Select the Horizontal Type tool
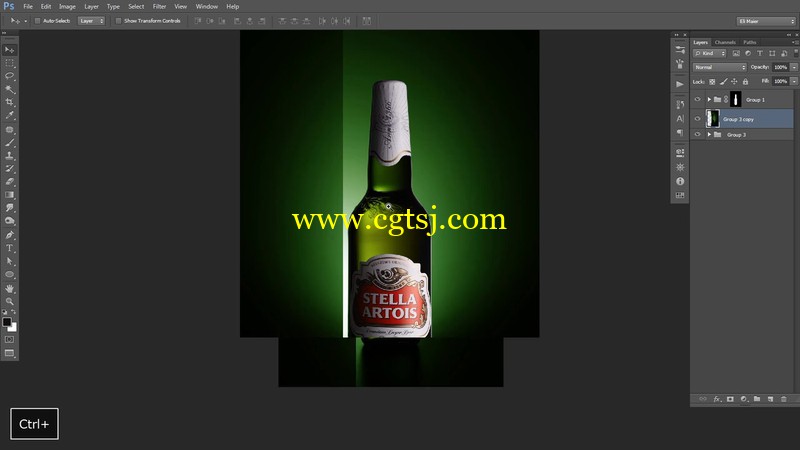 tap(9, 248)
